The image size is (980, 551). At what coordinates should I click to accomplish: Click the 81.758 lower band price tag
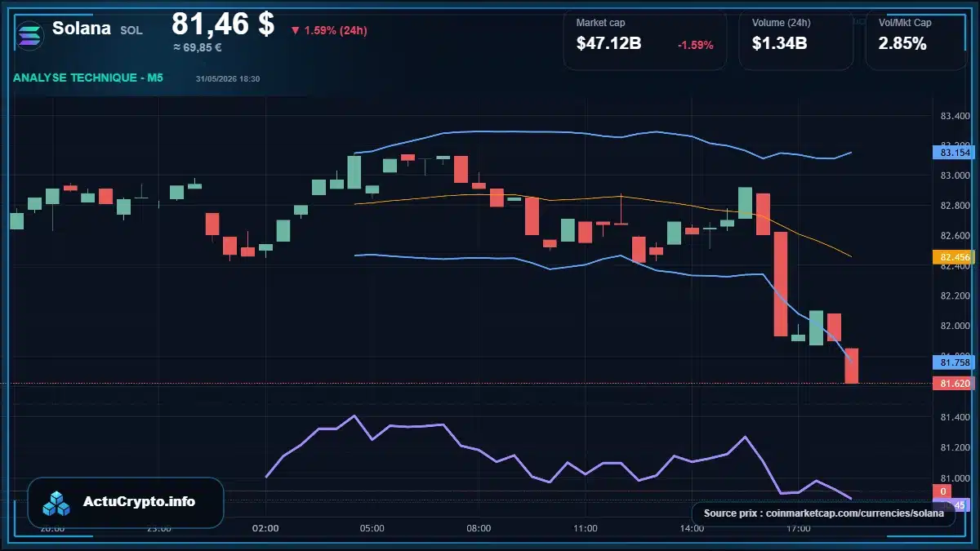(x=955, y=362)
